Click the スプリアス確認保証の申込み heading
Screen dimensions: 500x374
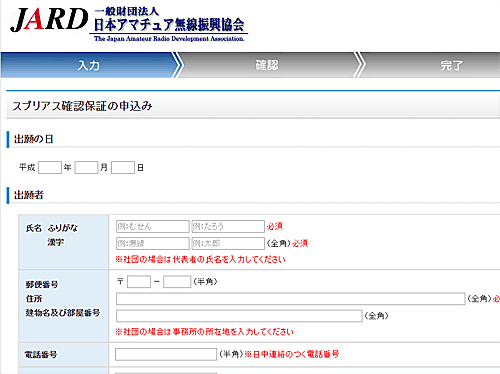coord(82,106)
